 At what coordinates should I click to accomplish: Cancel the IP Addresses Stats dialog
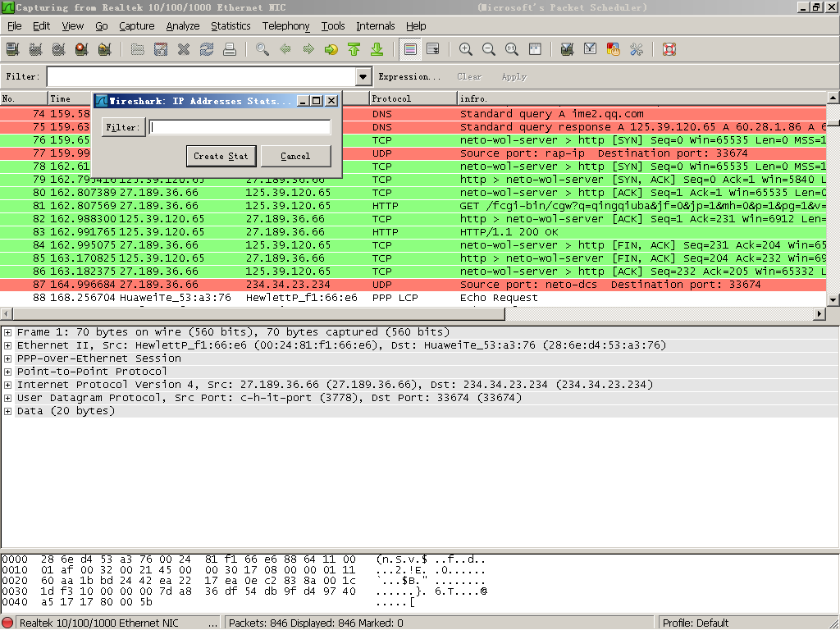coord(295,156)
